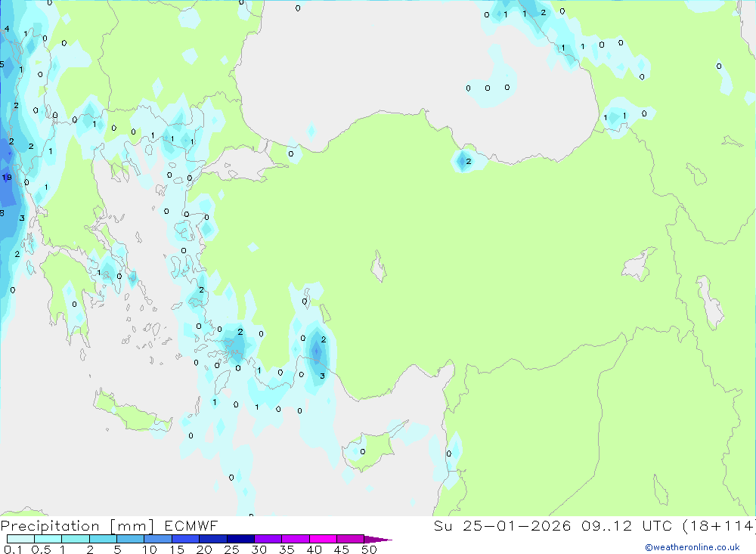This screenshot has height=554, width=756.
Task: Pick the 5–10 mm blue legend swatch
Action: [130, 539]
